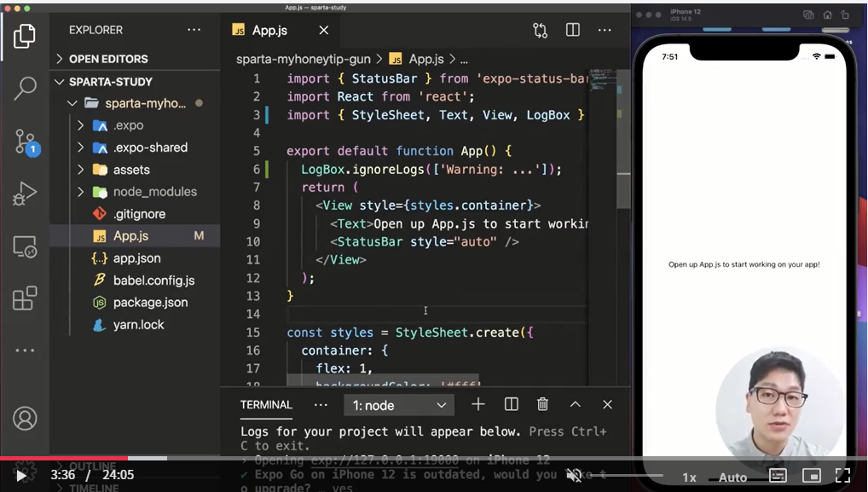Click the 3:36 / 24:05 time display
This screenshot has height=492, width=868.
point(92,475)
